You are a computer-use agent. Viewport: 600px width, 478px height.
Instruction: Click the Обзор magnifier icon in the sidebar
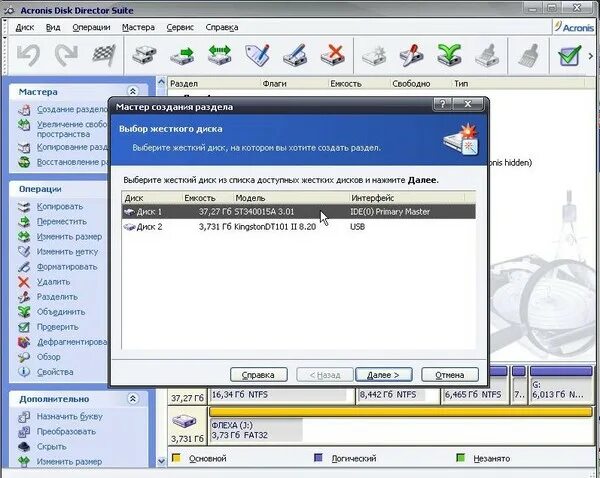24,357
